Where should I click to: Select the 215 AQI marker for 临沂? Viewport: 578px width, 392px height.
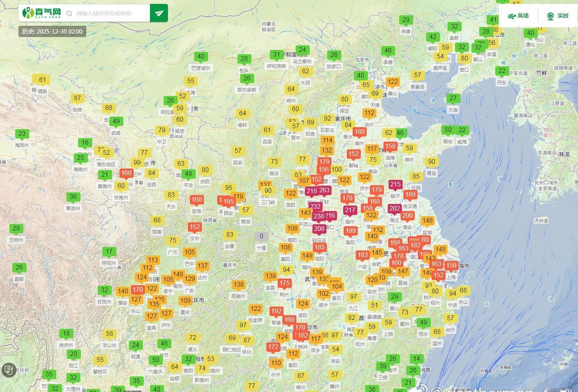click(396, 184)
